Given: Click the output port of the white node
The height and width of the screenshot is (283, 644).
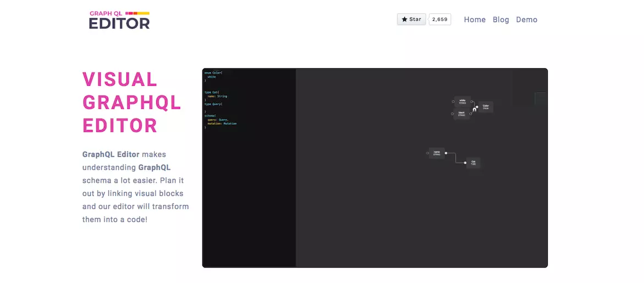Looking at the screenshot, I should 471,102.
